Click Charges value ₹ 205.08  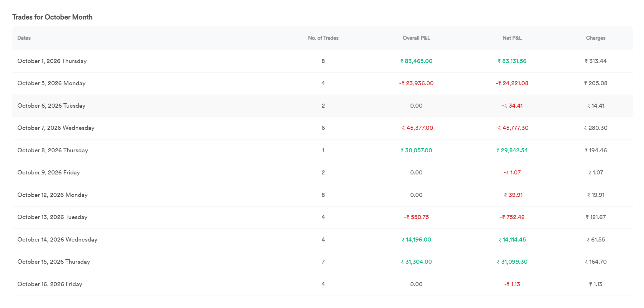(596, 83)
